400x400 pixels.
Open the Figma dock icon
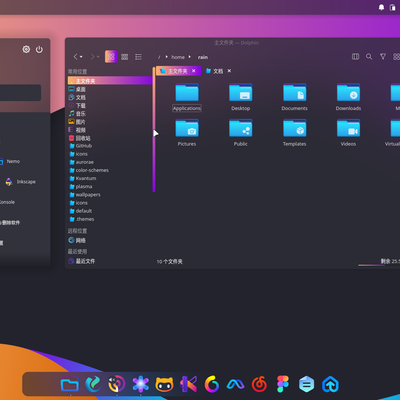283,384
